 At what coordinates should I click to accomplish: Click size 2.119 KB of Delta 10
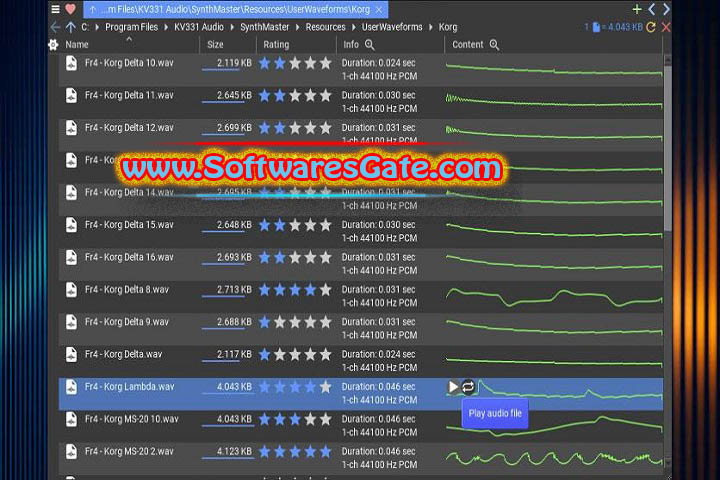(234, 63)
